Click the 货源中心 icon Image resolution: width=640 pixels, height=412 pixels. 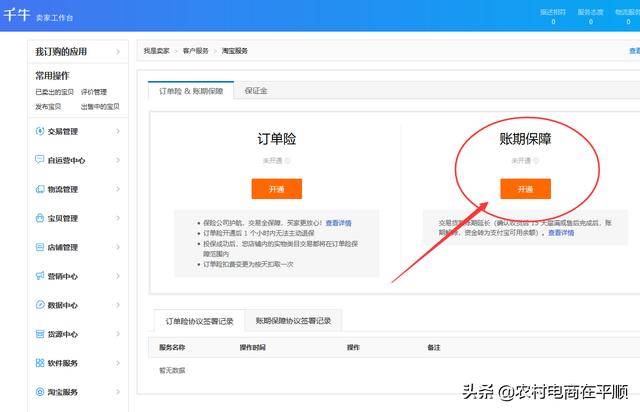tap(40, 334)
